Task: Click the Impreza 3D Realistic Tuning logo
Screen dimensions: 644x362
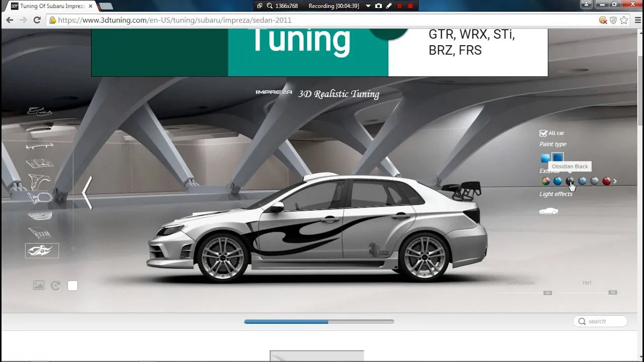Action: click(x=317, y=94)
